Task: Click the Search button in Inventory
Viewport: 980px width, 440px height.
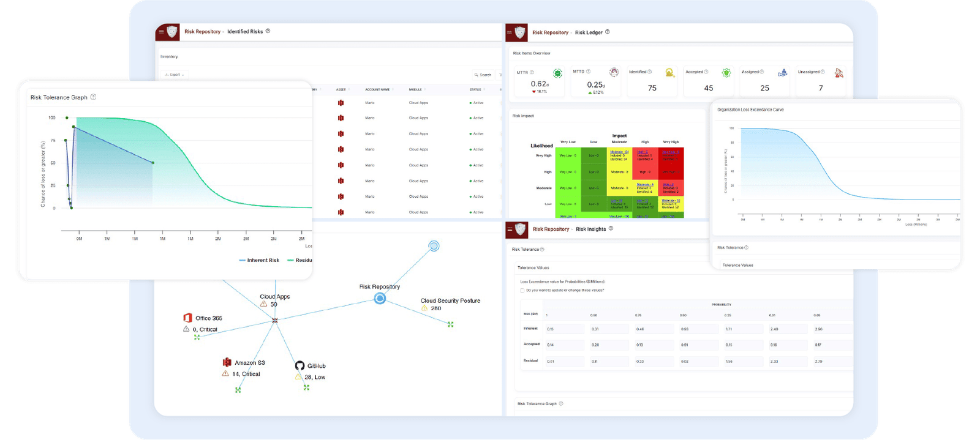Action: (x=483, y=75)
